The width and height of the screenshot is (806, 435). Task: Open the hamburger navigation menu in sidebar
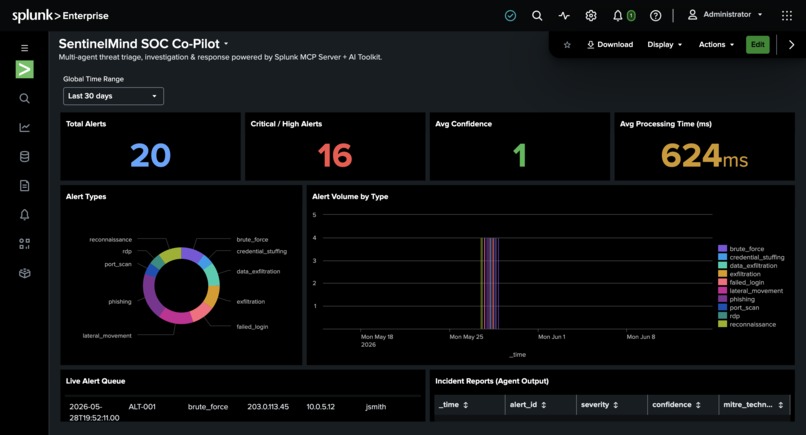pos(24,48)
